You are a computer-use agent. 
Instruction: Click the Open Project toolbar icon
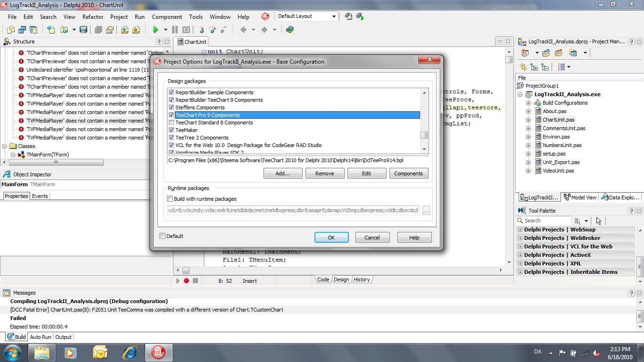(x=109, y=30)
